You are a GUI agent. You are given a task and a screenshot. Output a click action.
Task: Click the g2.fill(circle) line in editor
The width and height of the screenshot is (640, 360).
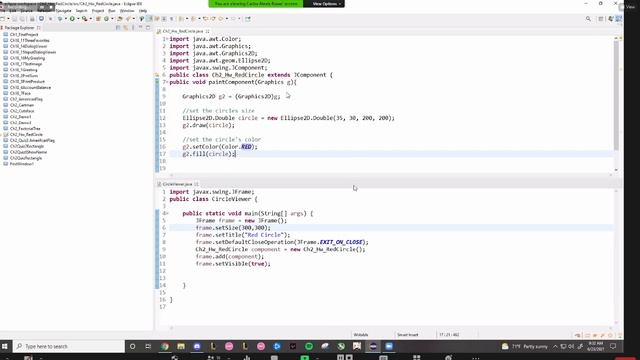[x=209, y=154]
